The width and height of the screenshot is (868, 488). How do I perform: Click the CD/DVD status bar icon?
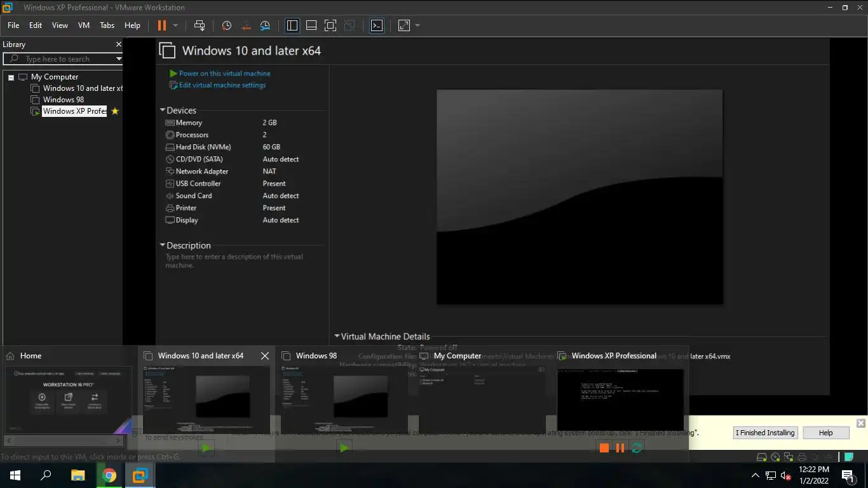click(775, 457)
